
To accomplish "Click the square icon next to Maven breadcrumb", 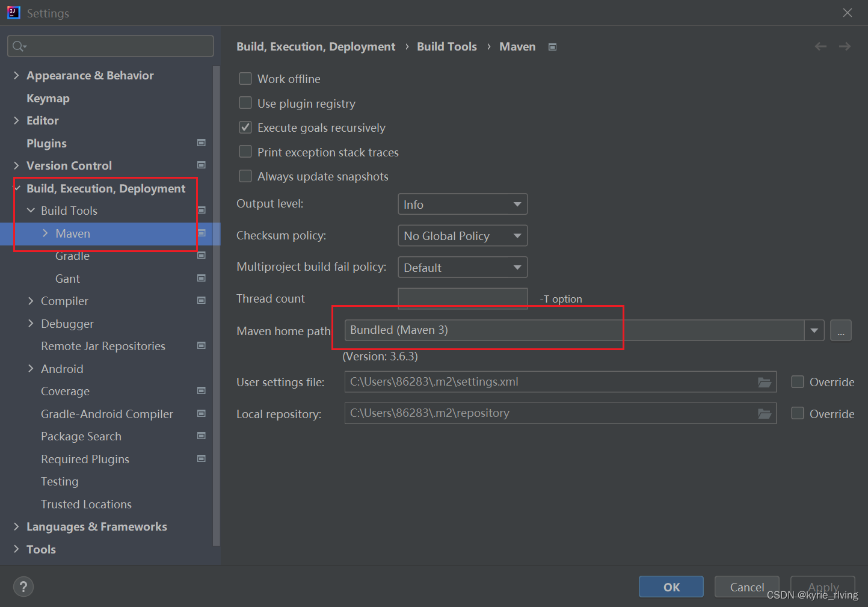I will pyautogui.click(x=552, y=46).
